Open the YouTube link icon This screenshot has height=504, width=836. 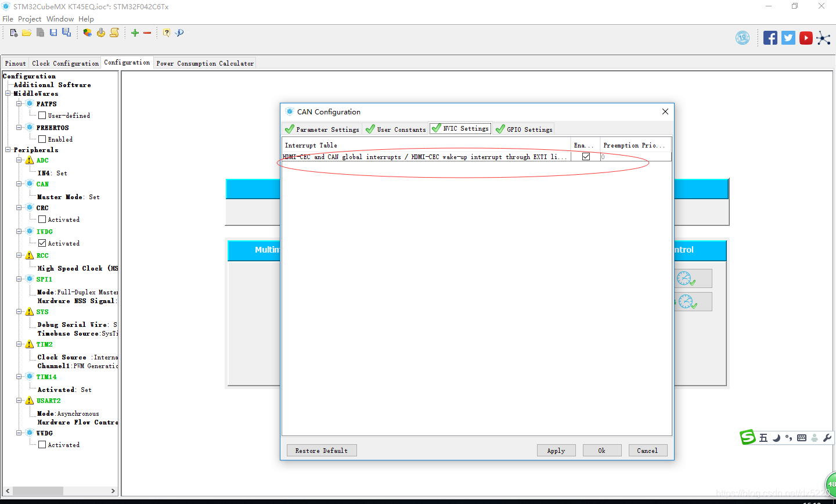(806, 38)
